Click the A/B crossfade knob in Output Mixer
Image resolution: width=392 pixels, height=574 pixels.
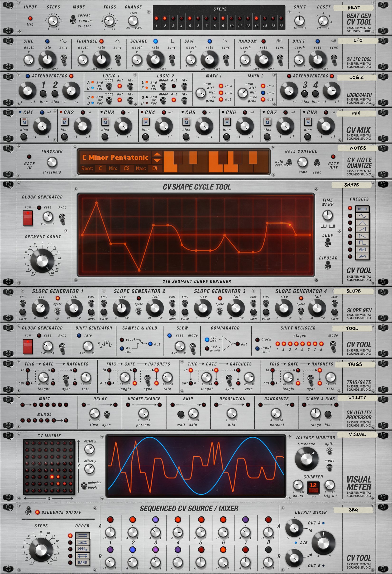pyautogui.click(x=323, y=543)
